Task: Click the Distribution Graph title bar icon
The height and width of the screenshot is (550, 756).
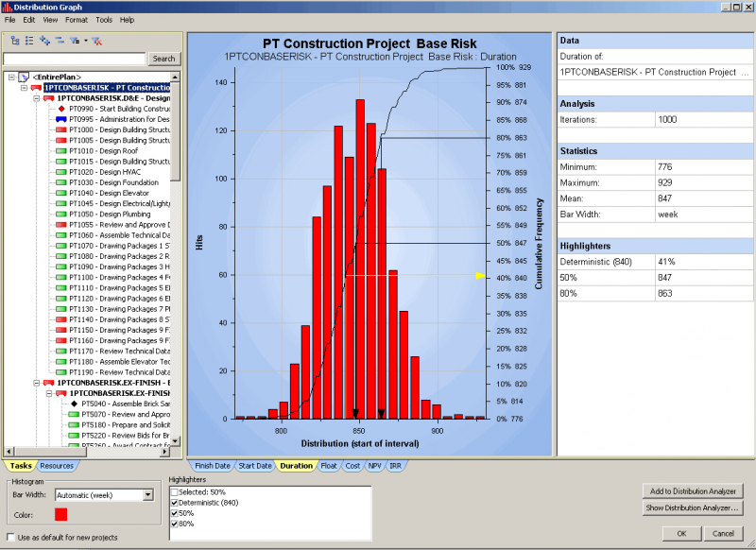Action: pos(7,8)
